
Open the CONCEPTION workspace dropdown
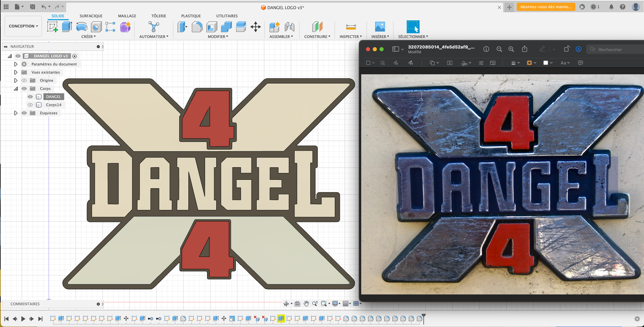point(23,26)
